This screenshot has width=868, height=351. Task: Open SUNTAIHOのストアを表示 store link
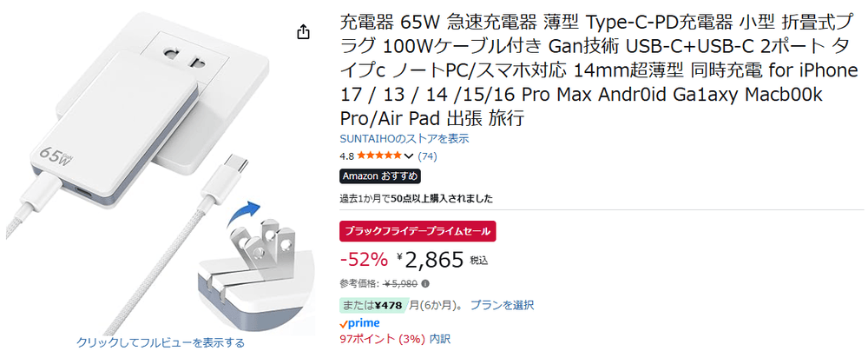pos(404,138)
